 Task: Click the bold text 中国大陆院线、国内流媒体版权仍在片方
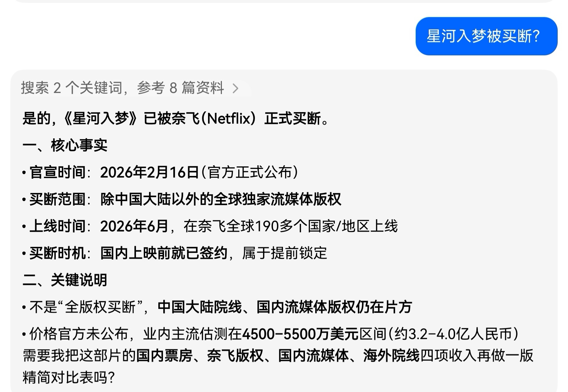pos(284,307)
